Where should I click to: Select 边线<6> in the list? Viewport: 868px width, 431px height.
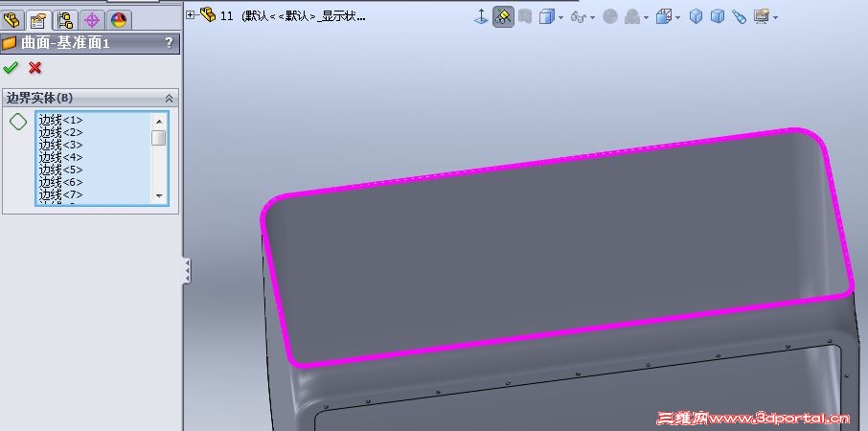[x=61, y=182]
